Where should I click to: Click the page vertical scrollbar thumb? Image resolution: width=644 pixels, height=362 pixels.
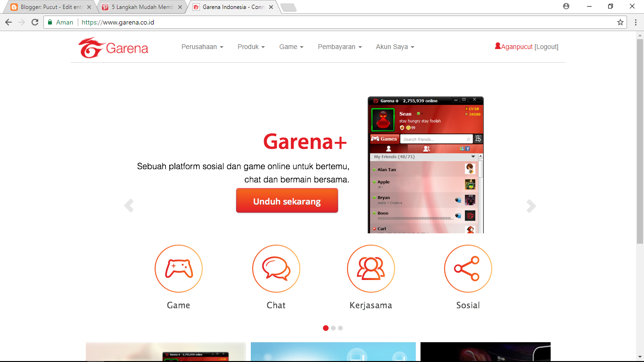click(x=640, y=141)
